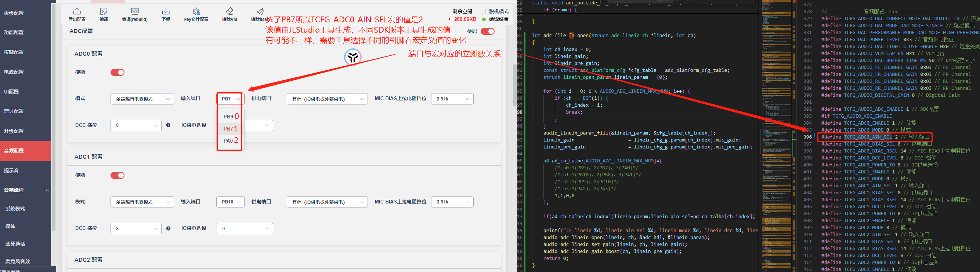
Task: Disable the ADC0 配置 使能 switch
Action: 117,72
